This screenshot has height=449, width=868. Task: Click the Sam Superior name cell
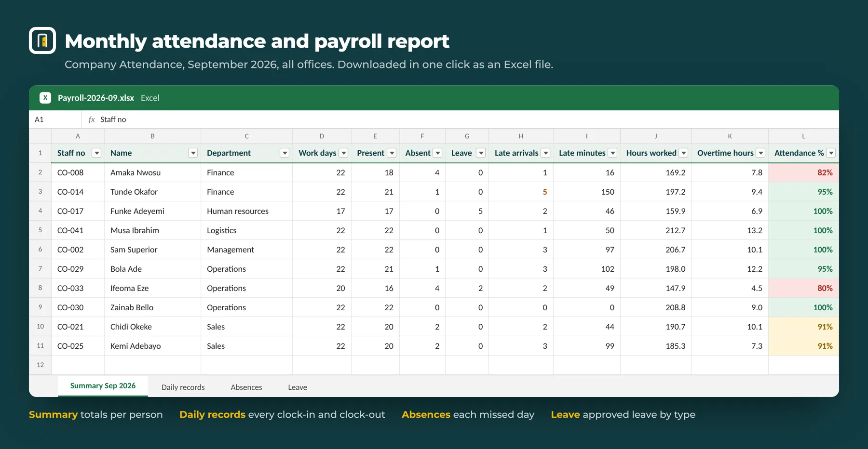tap(152, 250)
